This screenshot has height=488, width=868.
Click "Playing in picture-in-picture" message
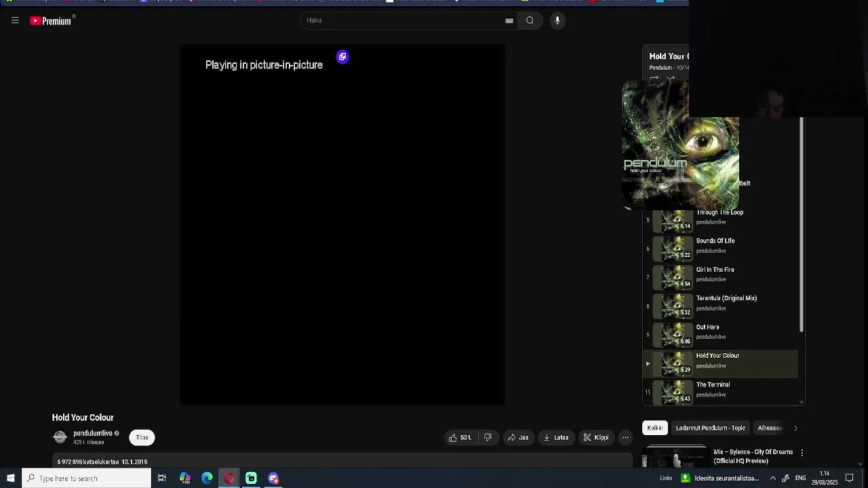264,65
